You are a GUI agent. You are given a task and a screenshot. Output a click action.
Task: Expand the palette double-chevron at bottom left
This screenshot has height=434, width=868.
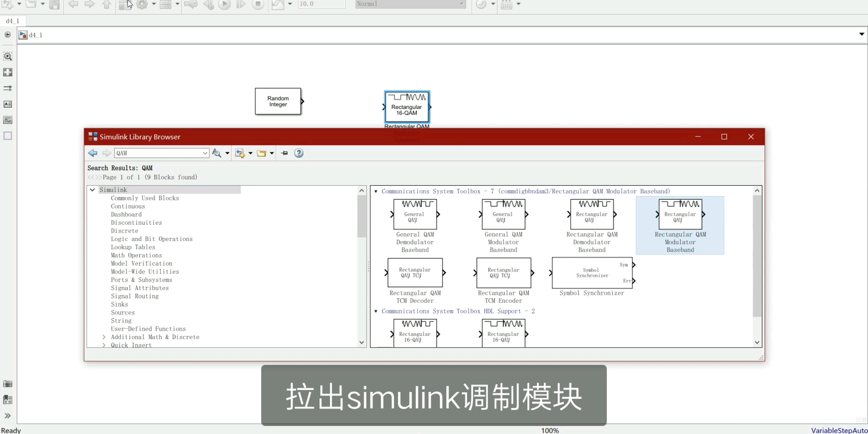[x=8, y=416]
